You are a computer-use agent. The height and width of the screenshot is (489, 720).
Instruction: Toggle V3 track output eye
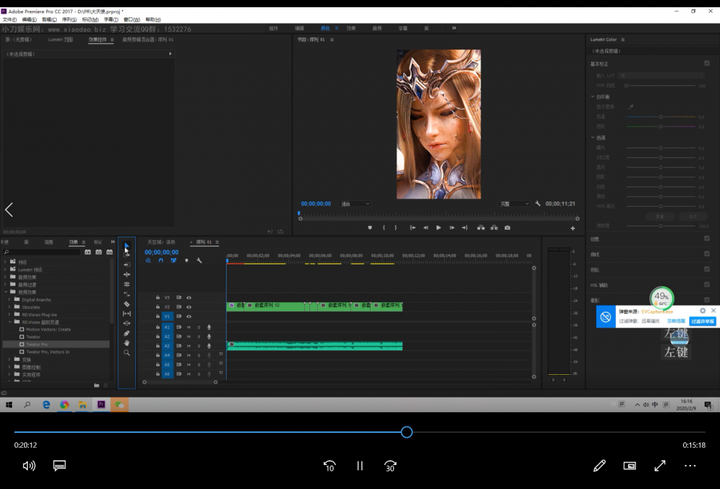(x=189, y=298)
